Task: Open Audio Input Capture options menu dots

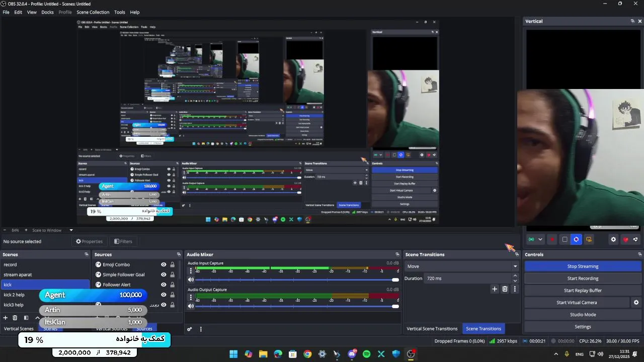Action: click(x=191, y=271)
